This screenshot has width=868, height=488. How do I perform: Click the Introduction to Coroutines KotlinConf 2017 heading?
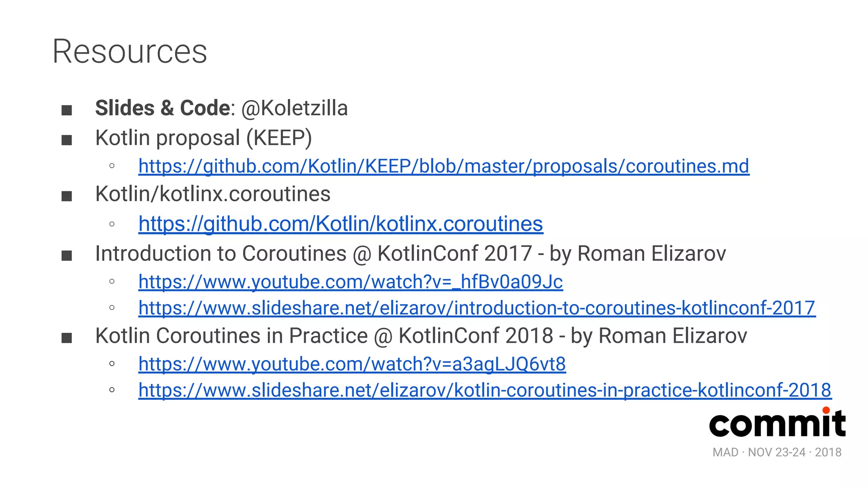411,254
